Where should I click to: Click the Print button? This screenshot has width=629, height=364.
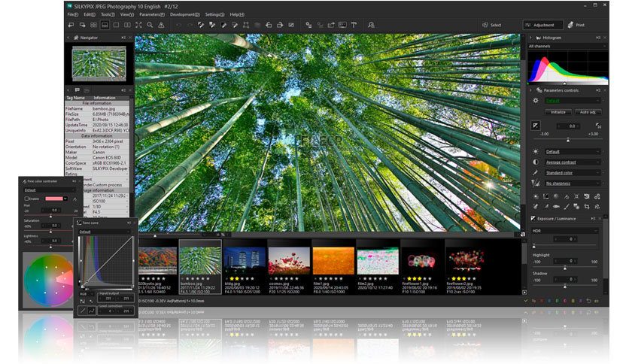pyautogui.click(x=576, y=25)
